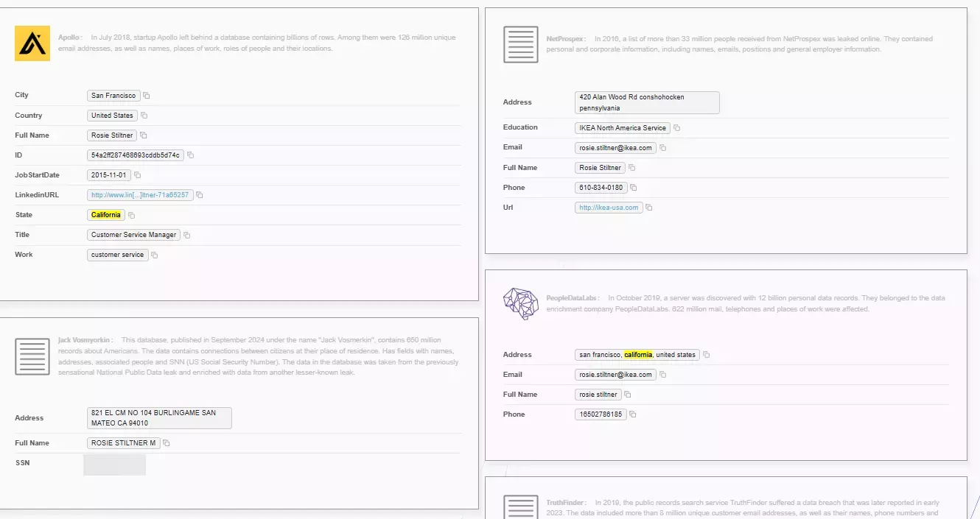Select the Full Name value in PeopleDataLabs card
Image resolution: width=980 pixels, height=519 pixels.
[598, 395]
